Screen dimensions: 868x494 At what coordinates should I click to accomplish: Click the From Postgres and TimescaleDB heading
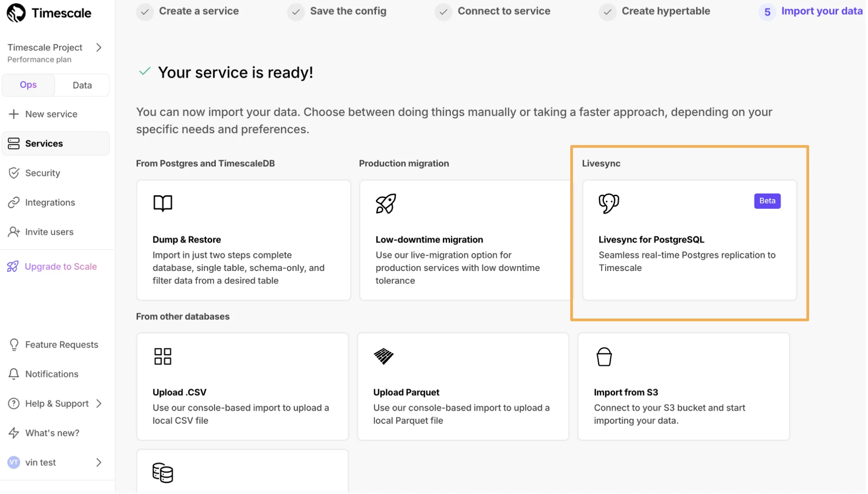[205, 163]
